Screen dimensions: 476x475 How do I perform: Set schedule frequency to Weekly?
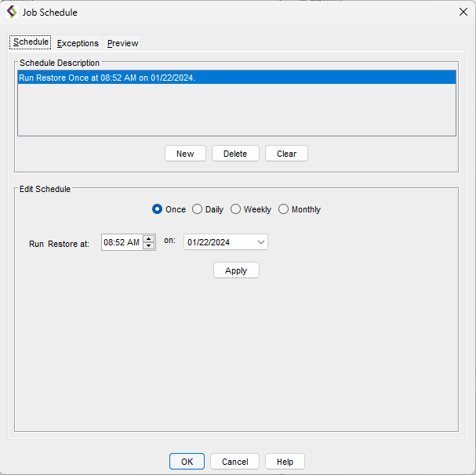point(236,209)
